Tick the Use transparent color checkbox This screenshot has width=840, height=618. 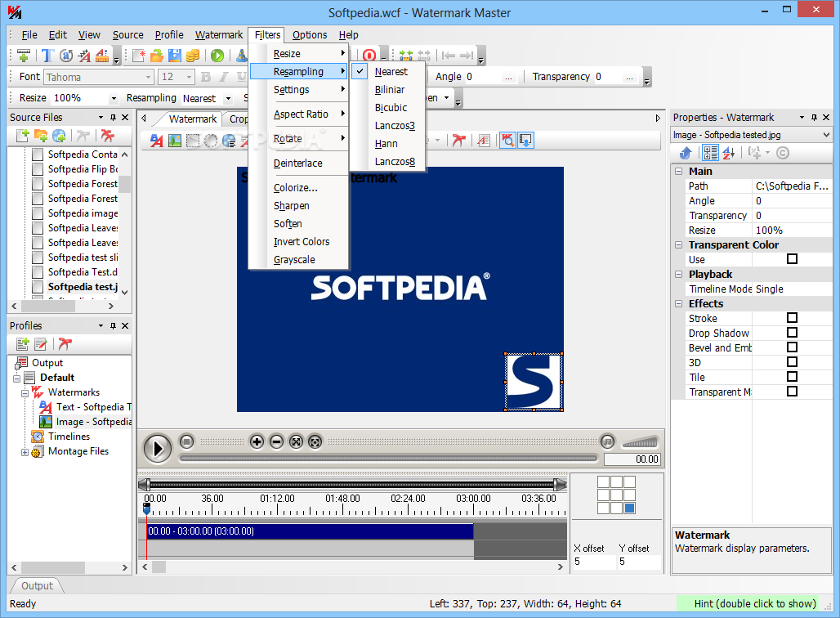pyautogui.click(x=792, y=259)
